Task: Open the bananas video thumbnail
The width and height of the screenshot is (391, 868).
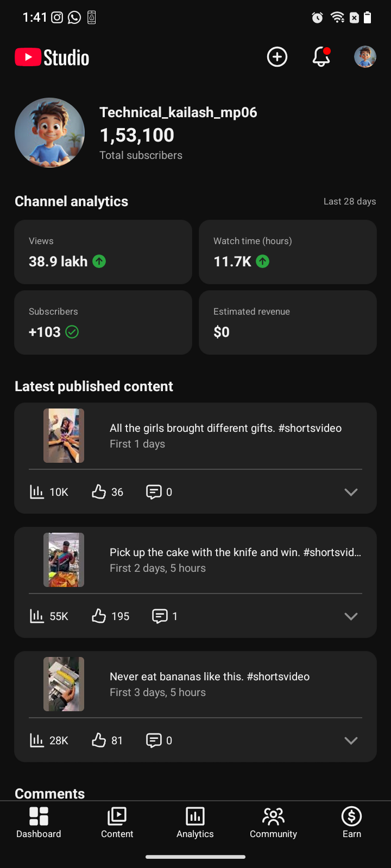Action: tap(64, 684)
